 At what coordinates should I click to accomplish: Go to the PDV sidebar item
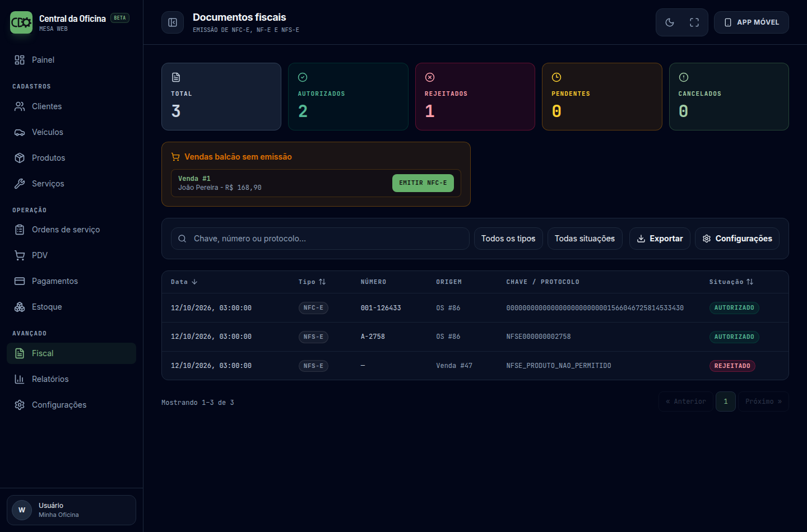pyautogui.click(x=71, y=255)
